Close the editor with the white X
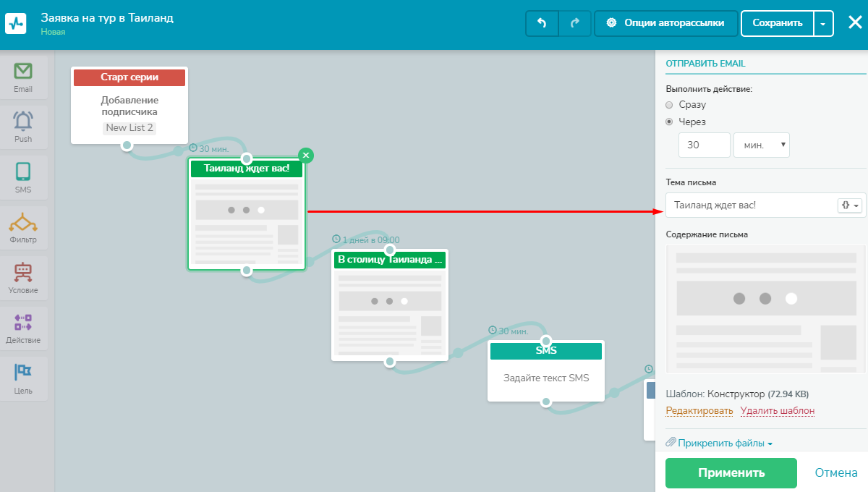 pos(854,22)
